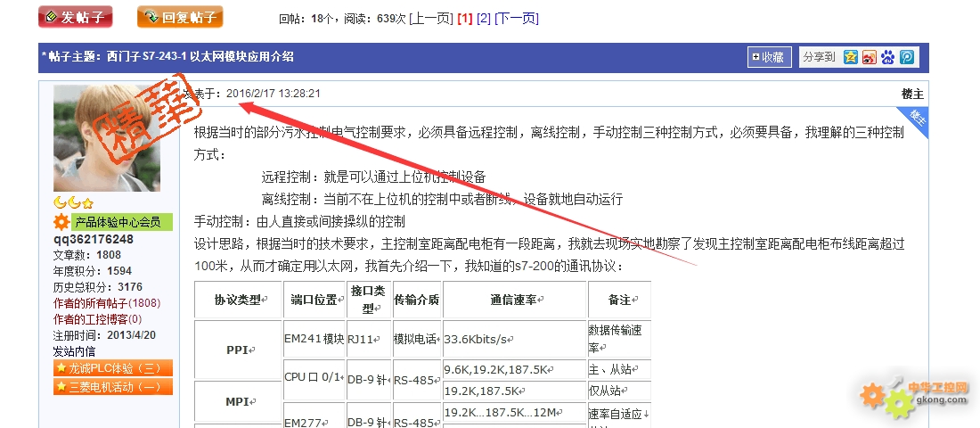980x428 pixels.
Task: Click the post timestamp 2016/2/17 13:28:21
Action: click(274, 94)
